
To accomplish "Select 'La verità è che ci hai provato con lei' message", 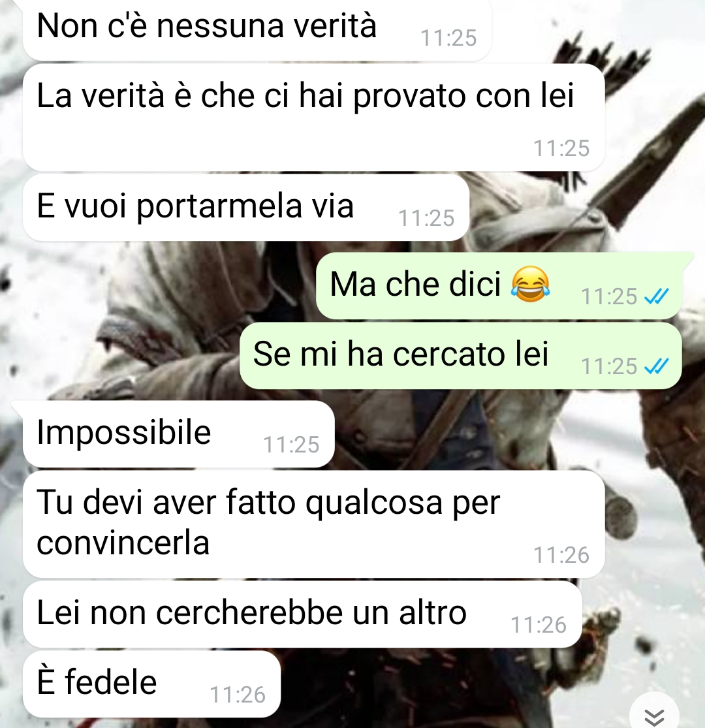I will point(314,118).
